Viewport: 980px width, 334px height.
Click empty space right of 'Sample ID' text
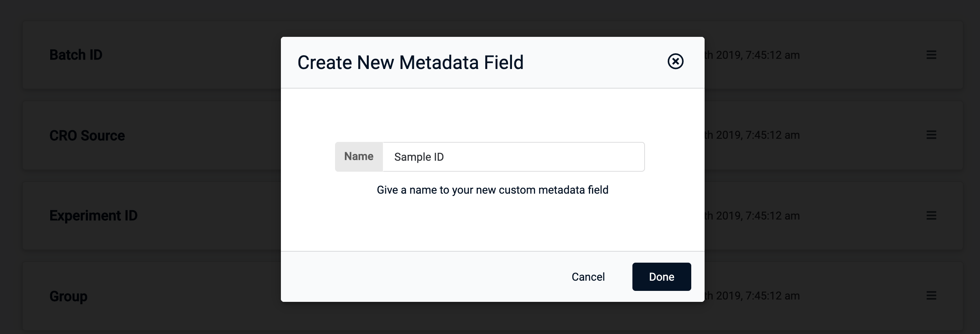(549, 157)
